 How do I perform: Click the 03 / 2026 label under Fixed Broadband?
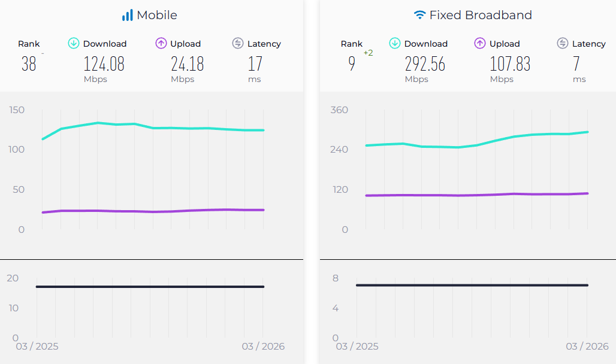[x=587, y=346]
